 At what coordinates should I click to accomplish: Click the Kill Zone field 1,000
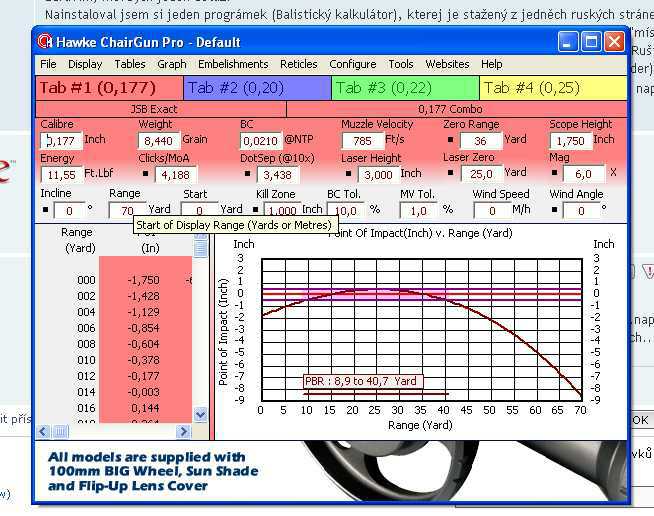point(282,211)
